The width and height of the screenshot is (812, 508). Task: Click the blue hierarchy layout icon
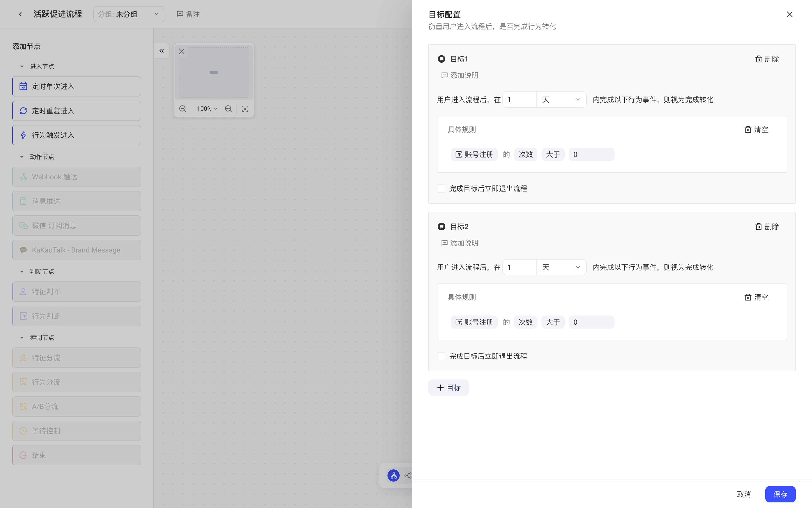[x=393, y=475]
